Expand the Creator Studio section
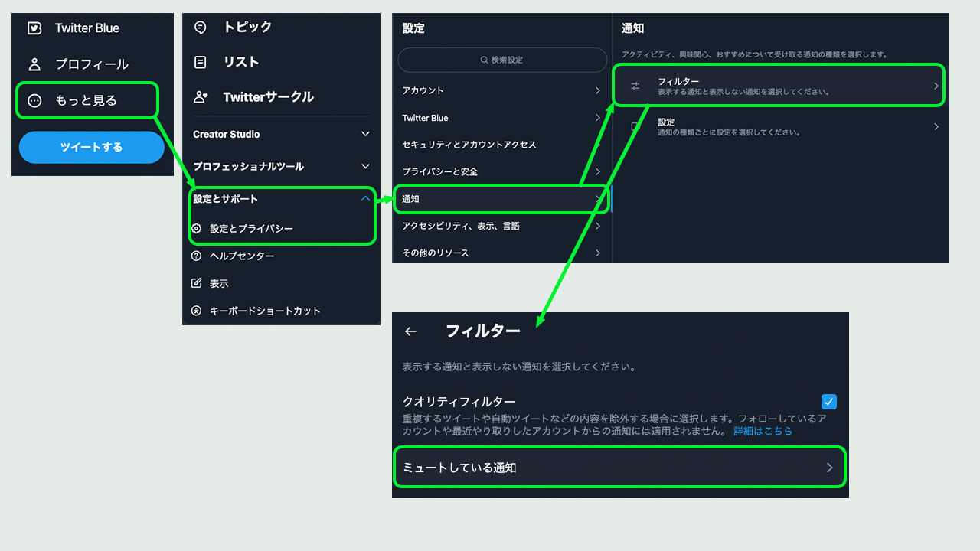 click(365, 134)
